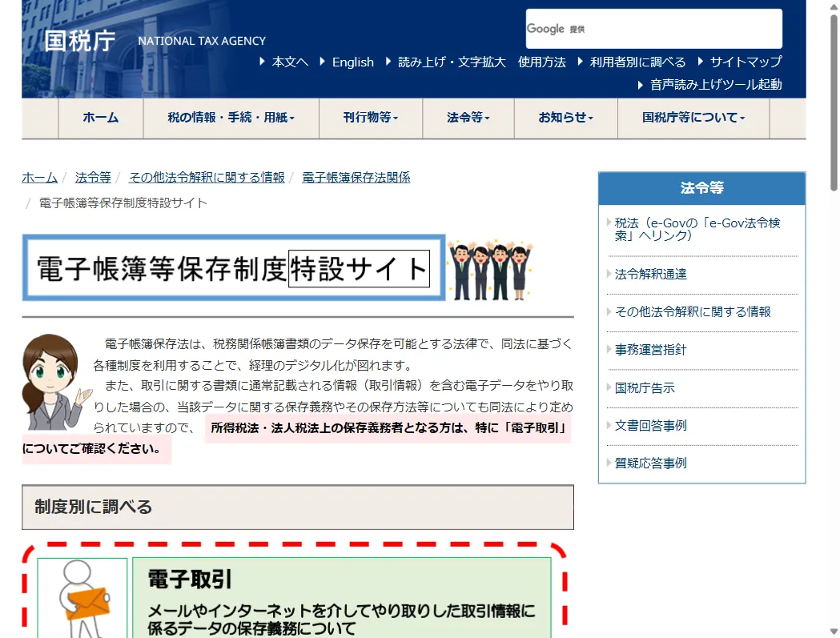Jump to 本文へ link
The height and width of the screenshot is (638, 840).
(290, 62)
